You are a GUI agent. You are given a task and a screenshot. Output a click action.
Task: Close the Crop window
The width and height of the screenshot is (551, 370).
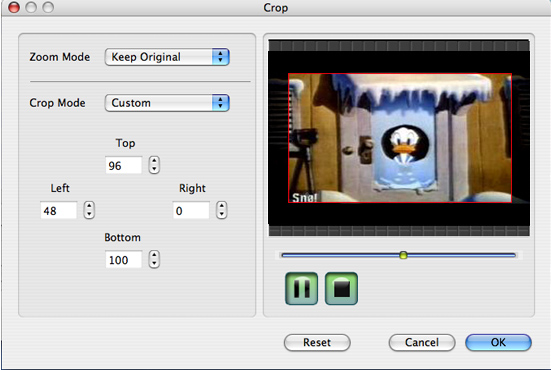(x=14, y=7)
